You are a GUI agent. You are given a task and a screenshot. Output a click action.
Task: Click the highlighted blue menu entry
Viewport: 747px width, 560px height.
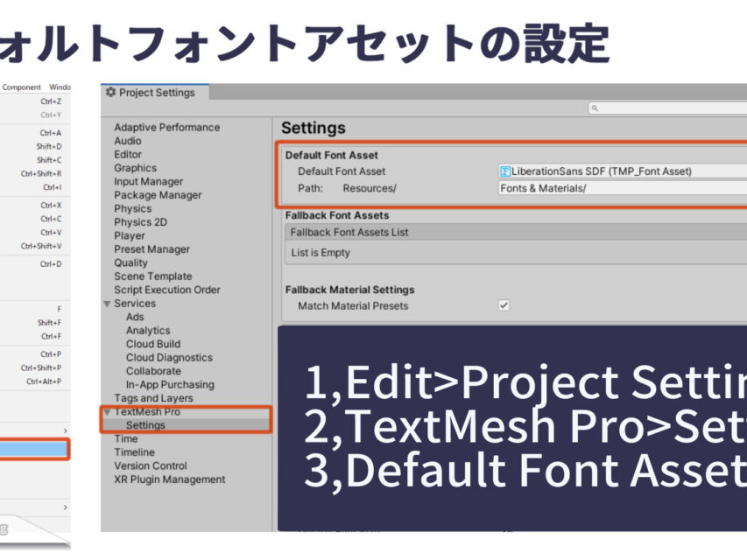tap(34, 449)
